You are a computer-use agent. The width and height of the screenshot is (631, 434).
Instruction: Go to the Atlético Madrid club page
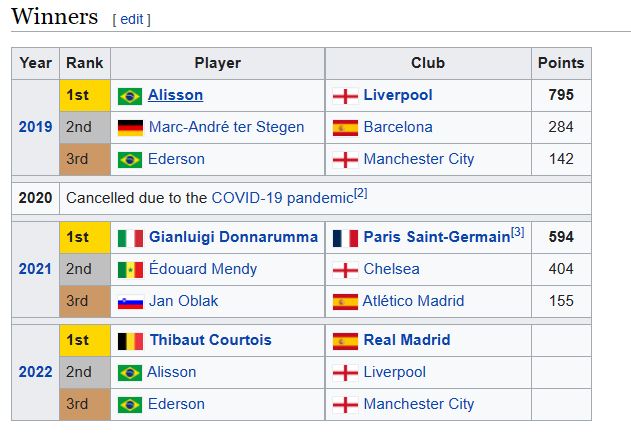pos(419,301)
